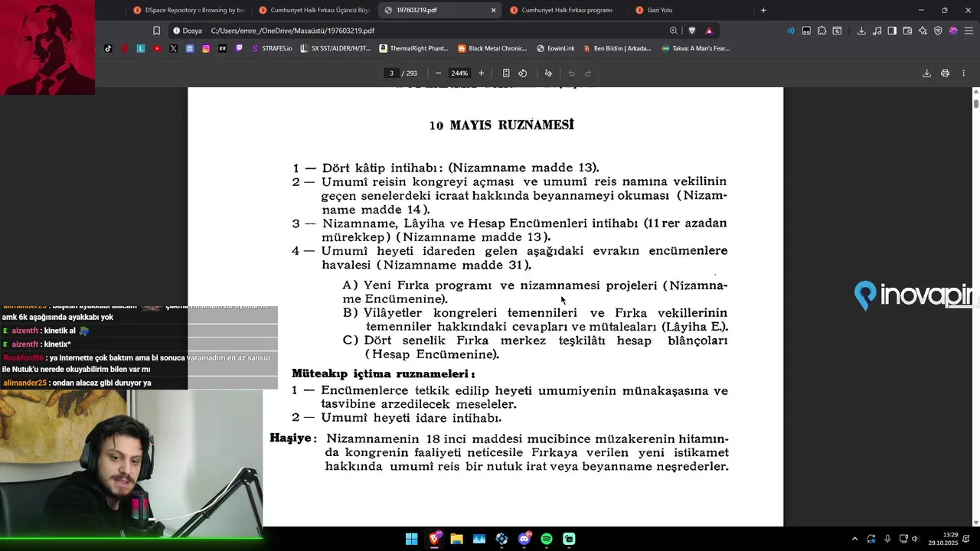Open Leo AI sparkle icon
Image resolution: width=980 pixels, height=551 pixels.
click(x=923, y=31)
